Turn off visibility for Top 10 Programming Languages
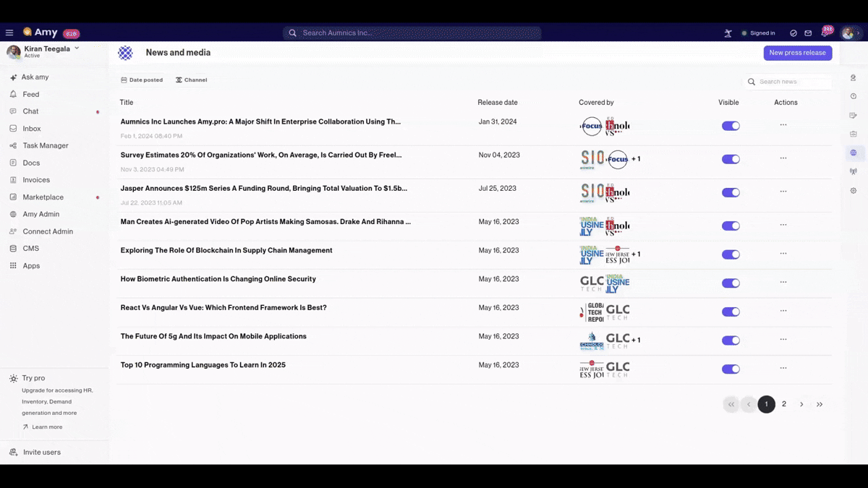Image resolution: width=868 pixels, height=488 pixels. point(731,369)
